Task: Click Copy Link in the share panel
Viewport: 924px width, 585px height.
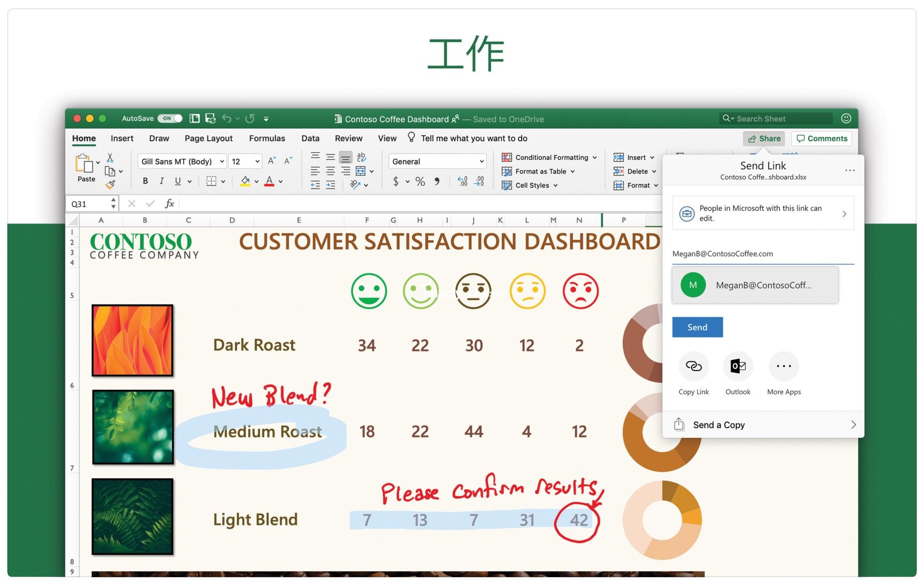Action: (694, 373)
